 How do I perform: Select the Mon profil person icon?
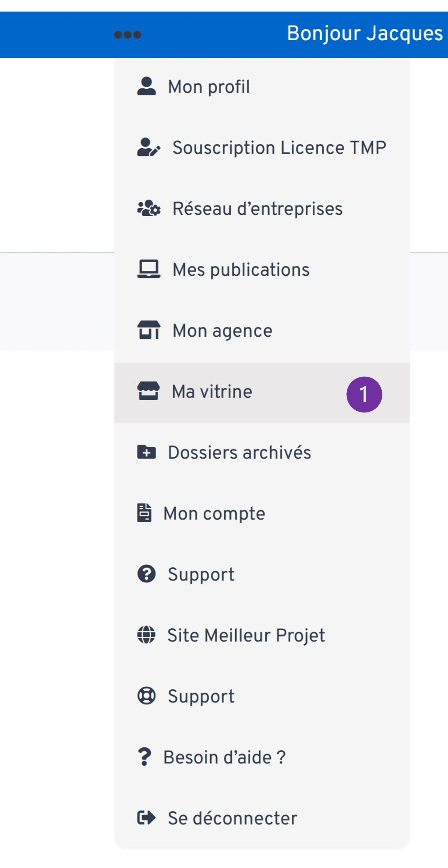tap(148, 87)
